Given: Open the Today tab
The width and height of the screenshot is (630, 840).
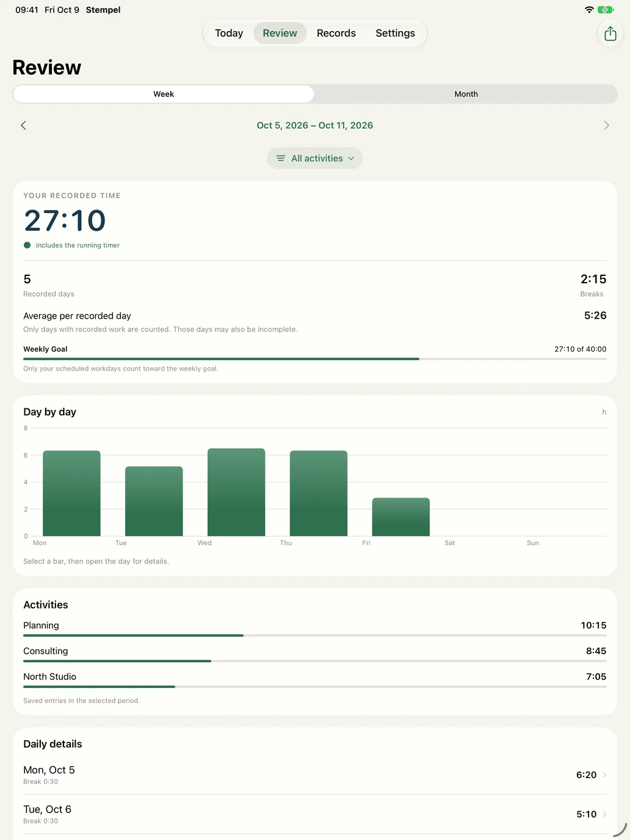Looking at the screenshot, I should [229, 33].
